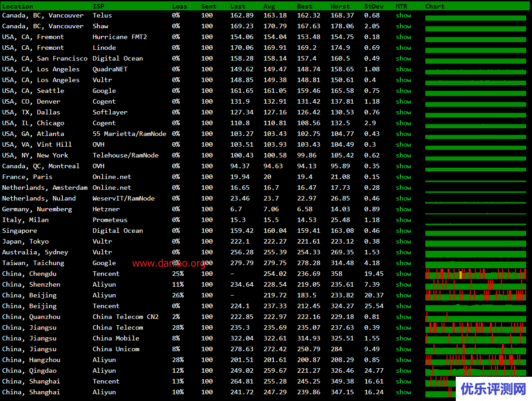Click show for Nuland WeservIT/RamNode
Viewport: 532px width, 401px height.
[x=403, y=198]
